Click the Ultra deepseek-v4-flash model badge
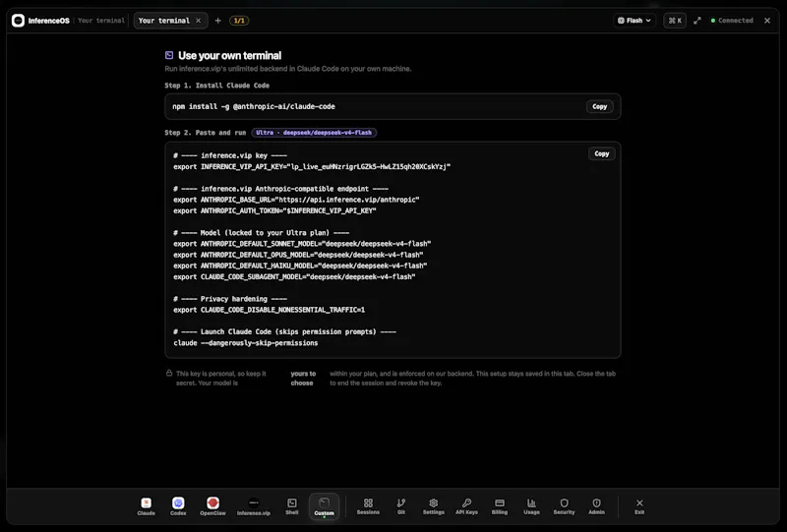Image resolution: width=787 pixels, height=532 pixels. click(x=314, y=133)
